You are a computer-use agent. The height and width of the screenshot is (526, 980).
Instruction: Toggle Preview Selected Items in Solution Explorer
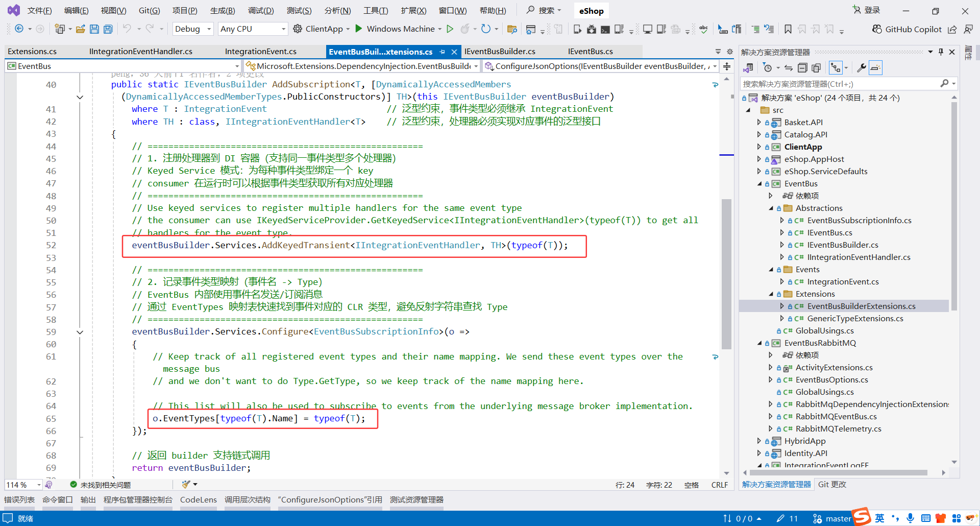(x=876, y=67)
